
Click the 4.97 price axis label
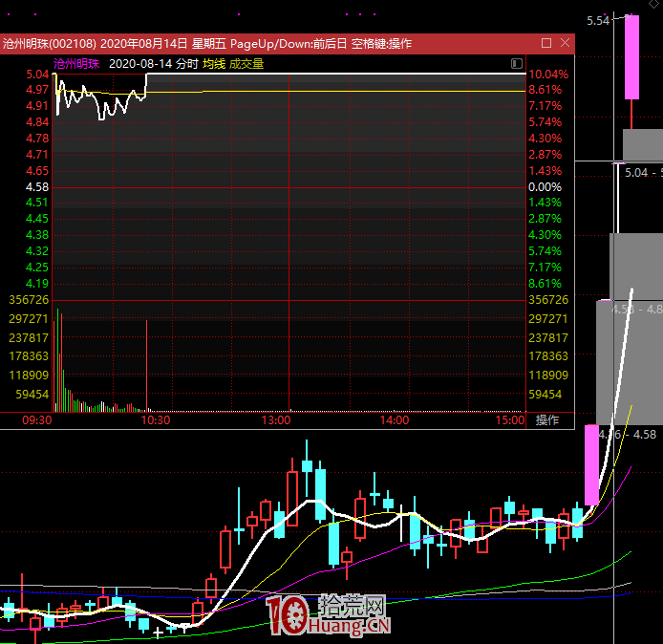point(37,90)
